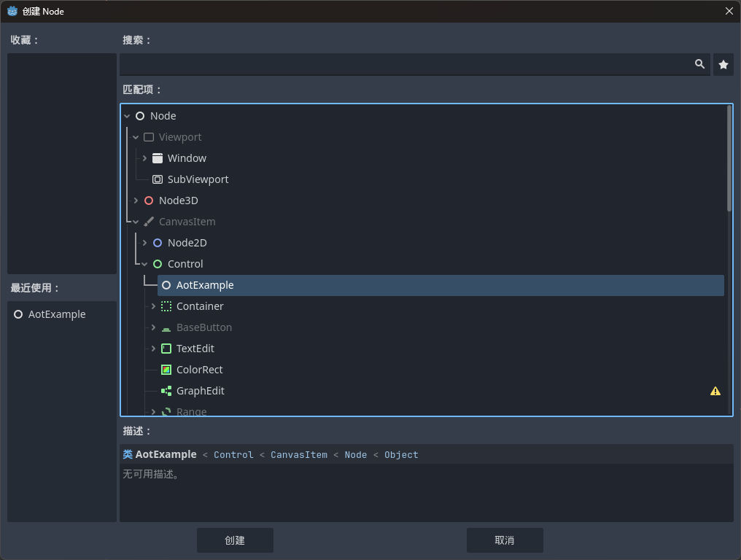Click the star favorite toggle button
This screenshot has height=560, width=741.
coord(723,65)
